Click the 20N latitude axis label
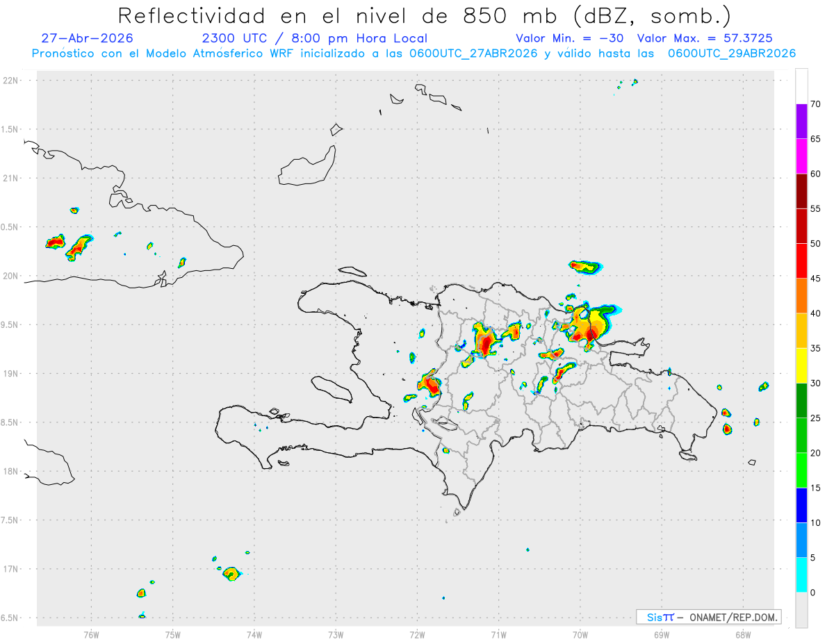Image resolution: width=834 pixels, height=644 pixels. coord(11,276)
